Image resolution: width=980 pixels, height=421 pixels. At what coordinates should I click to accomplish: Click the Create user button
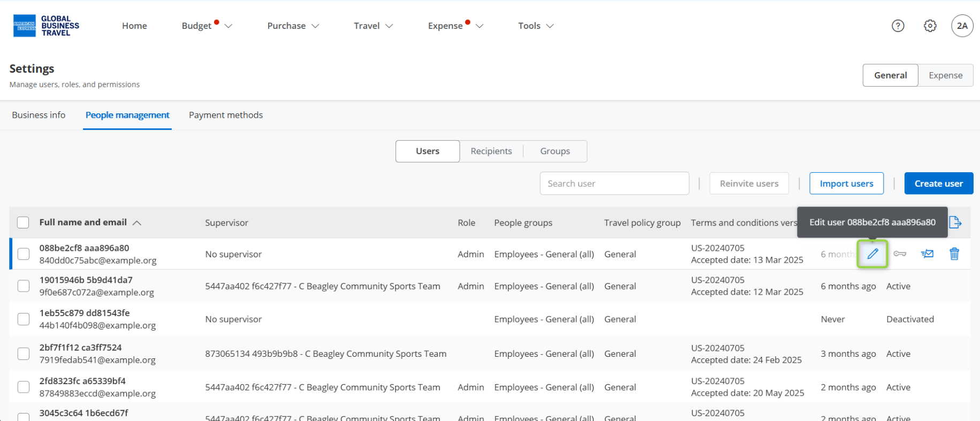pyautogui.click(x=939, y=183)
